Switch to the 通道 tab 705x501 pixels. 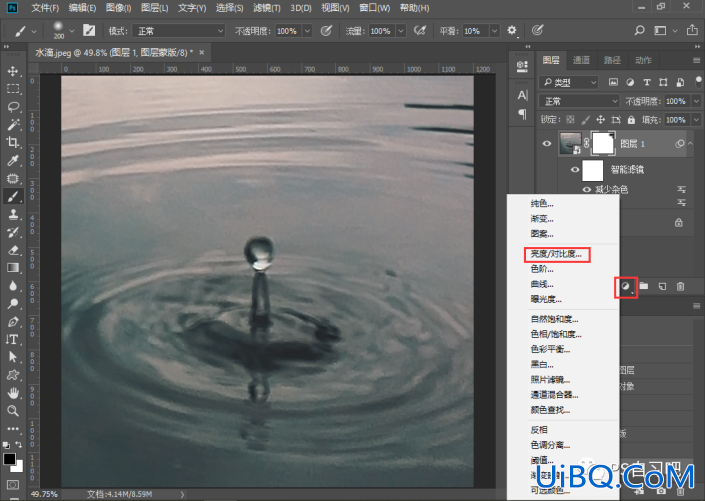(x=581, y=60)
